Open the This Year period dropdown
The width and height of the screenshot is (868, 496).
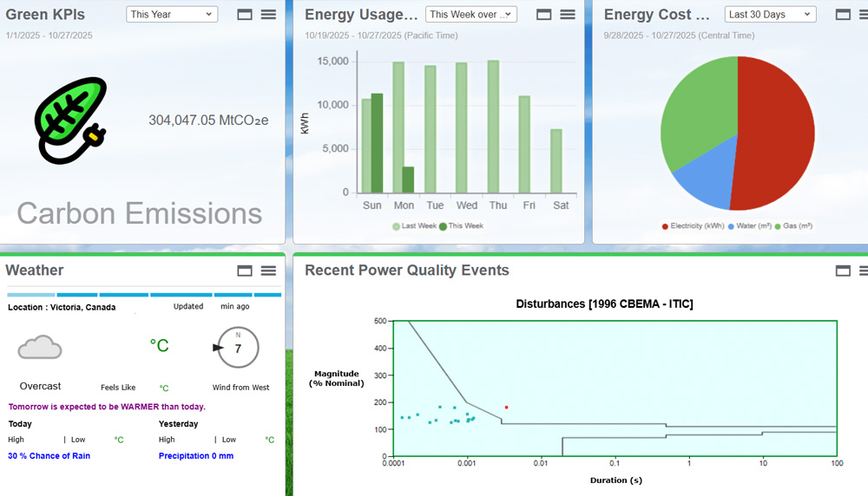point(172,15)
